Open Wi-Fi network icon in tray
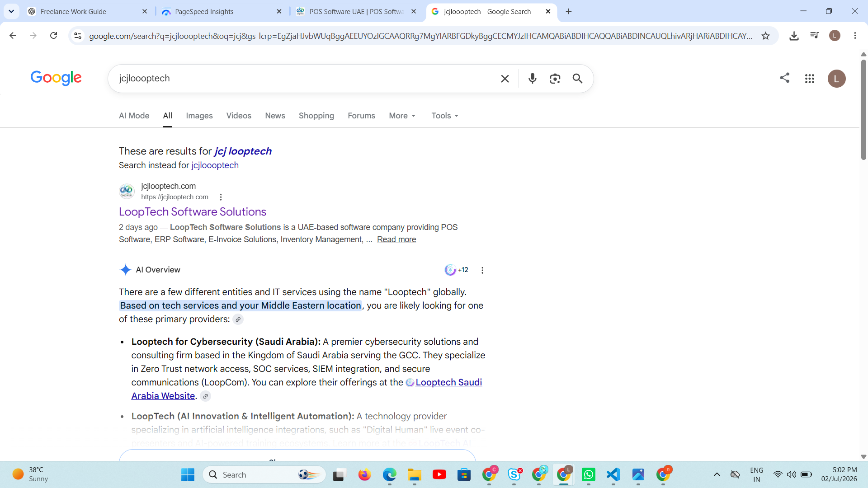This screenshot has height=488, width=868. click(778, 474)
